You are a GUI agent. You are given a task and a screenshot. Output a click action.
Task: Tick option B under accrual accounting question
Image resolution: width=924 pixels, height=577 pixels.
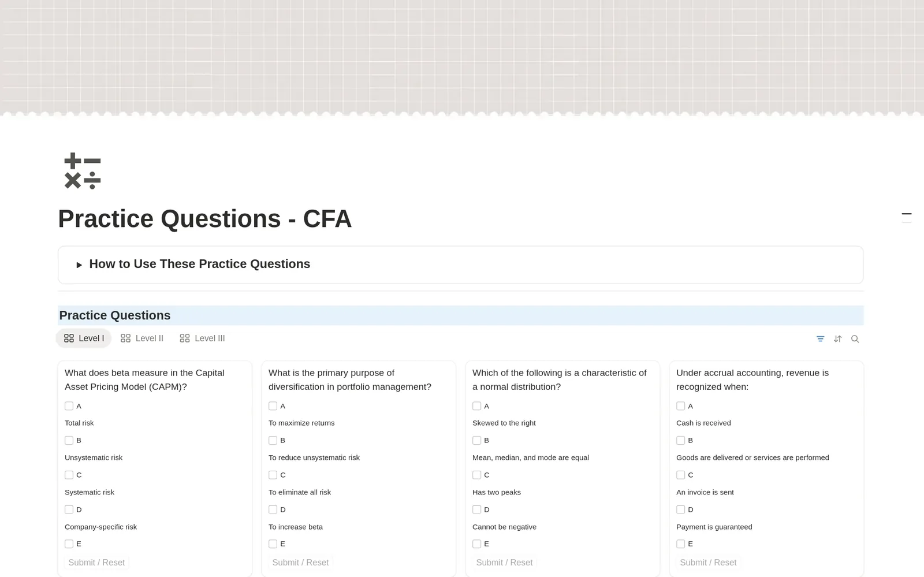680,440
